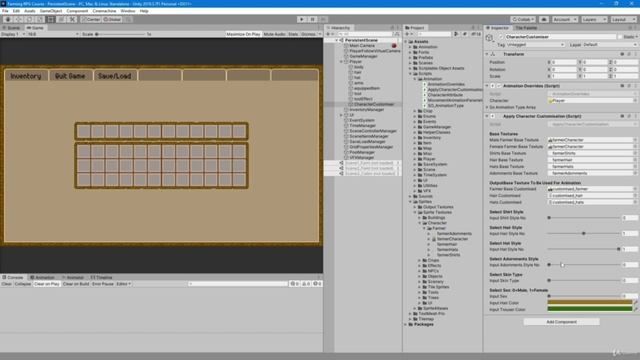Toggle Stats in Game view

(293, 34)
